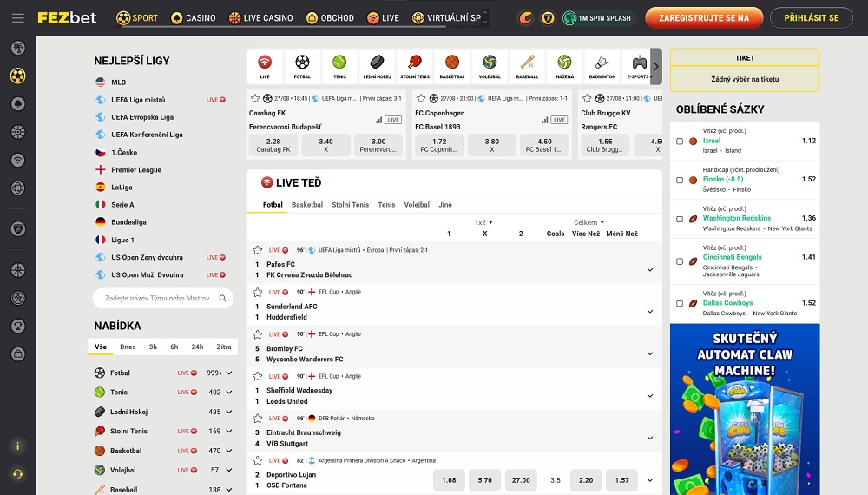Expand the Tenis category in Nabídka
The height and width of the screenshot is (495, 868).
tap(228, 393)
